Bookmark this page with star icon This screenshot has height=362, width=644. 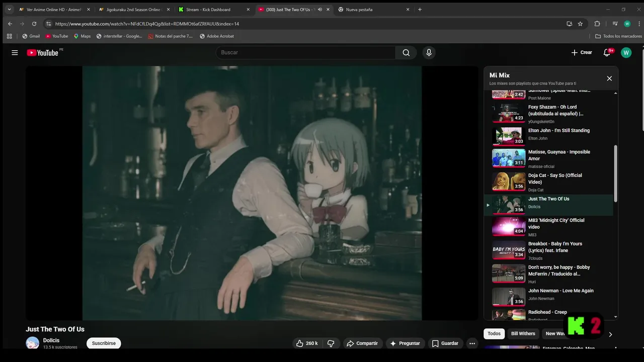580,24
